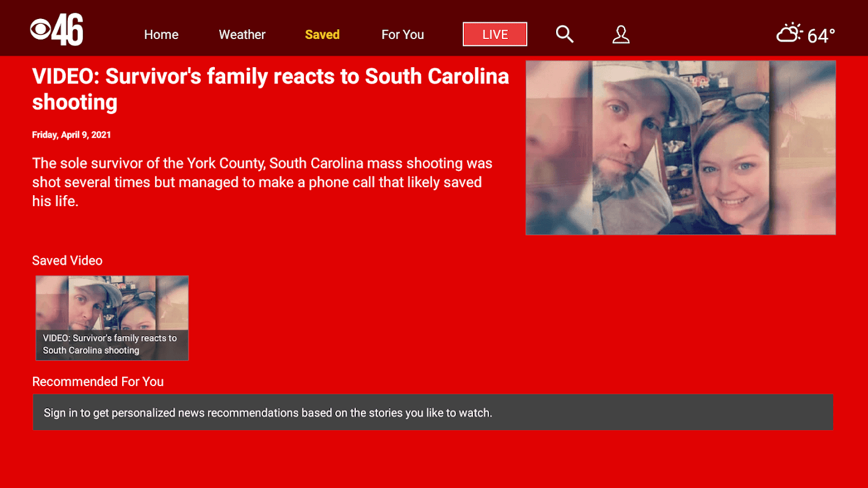Click the caption text on the saved video tile

pyautogui.click(x=110, y=344)
